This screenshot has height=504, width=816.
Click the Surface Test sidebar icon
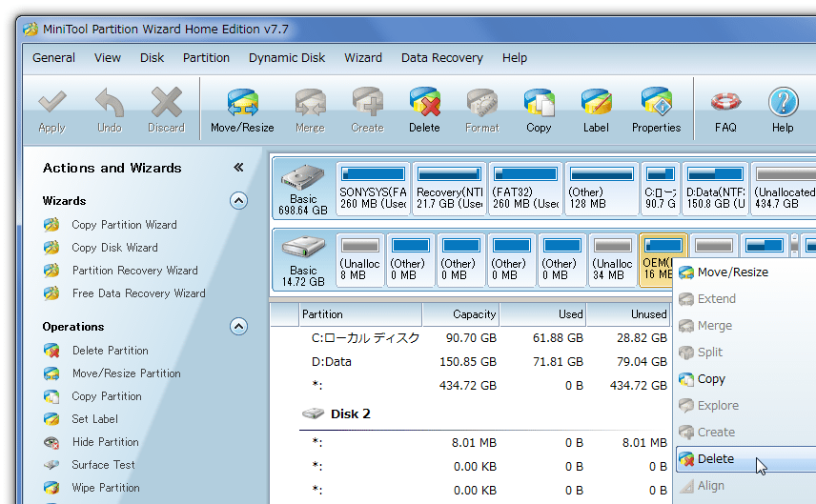pos(51,465)
